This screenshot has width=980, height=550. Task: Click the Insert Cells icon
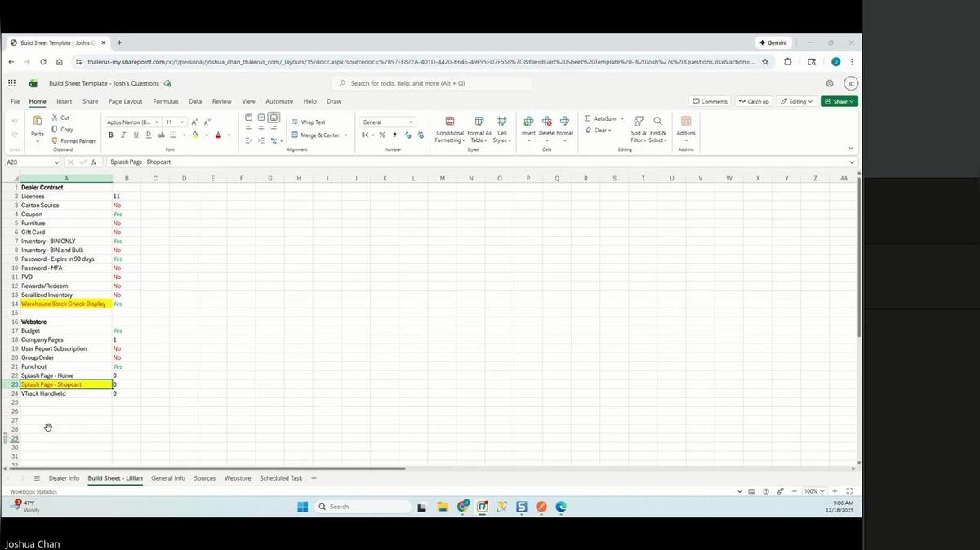point(529,121)
